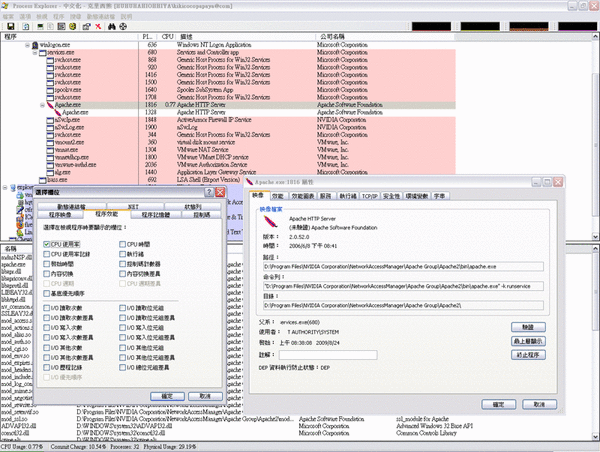This screenshot has height=452, width=600.
Task: Click the feather icon of child Apache.exe 1328
Action: tap(58, 112)
